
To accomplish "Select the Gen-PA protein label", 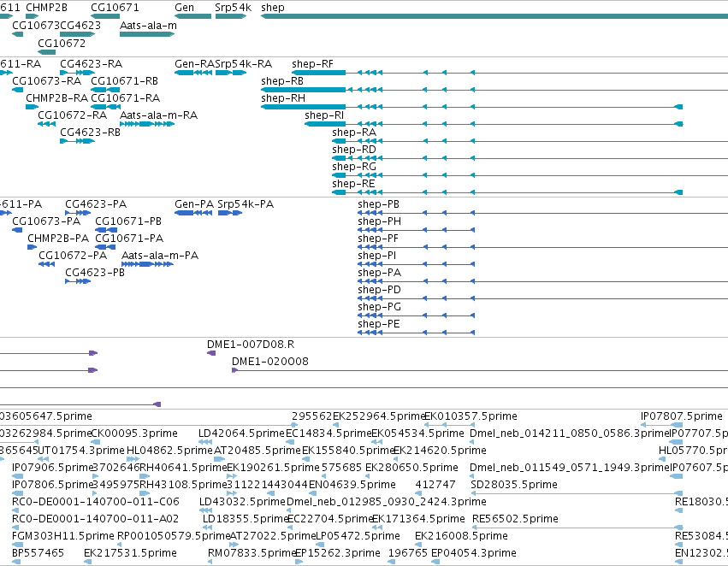I will 194,204.
